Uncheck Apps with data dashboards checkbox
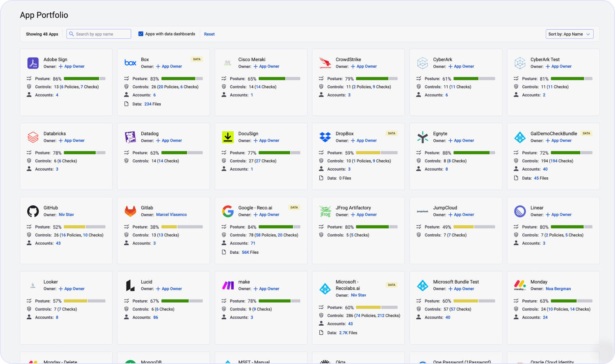615x364 pixels. [x=140, y=34]
